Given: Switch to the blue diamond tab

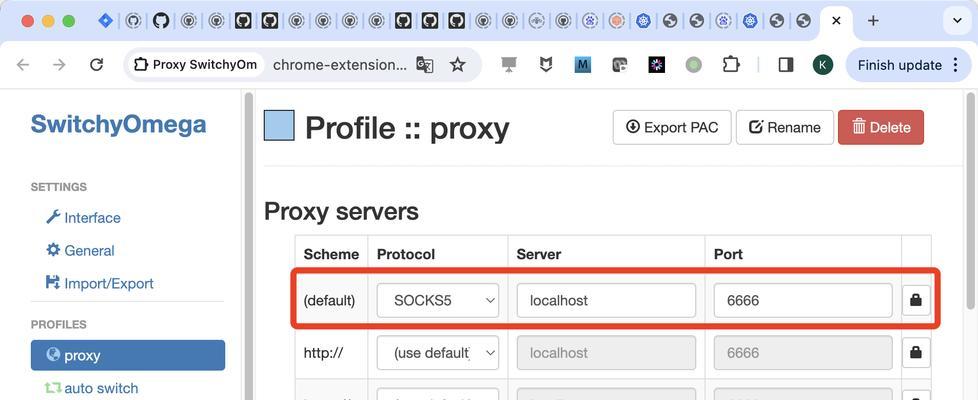Looking at the screenshot, I should [105, 21].
